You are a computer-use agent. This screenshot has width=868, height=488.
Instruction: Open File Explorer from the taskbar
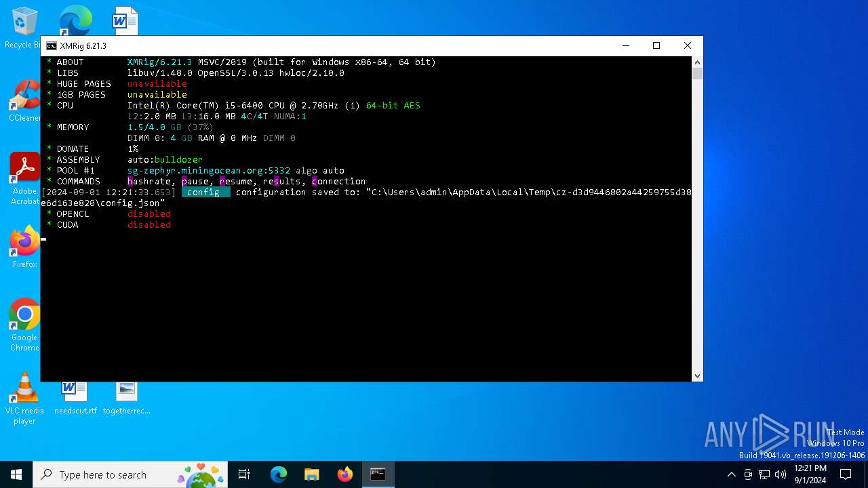pyautogui.click(x=311, y=474)
